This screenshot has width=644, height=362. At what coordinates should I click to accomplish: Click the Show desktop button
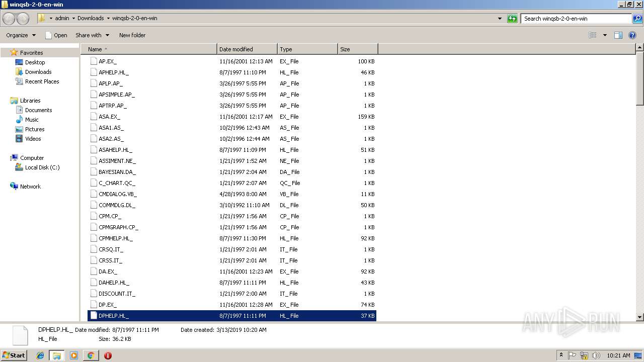pos(639,355)
